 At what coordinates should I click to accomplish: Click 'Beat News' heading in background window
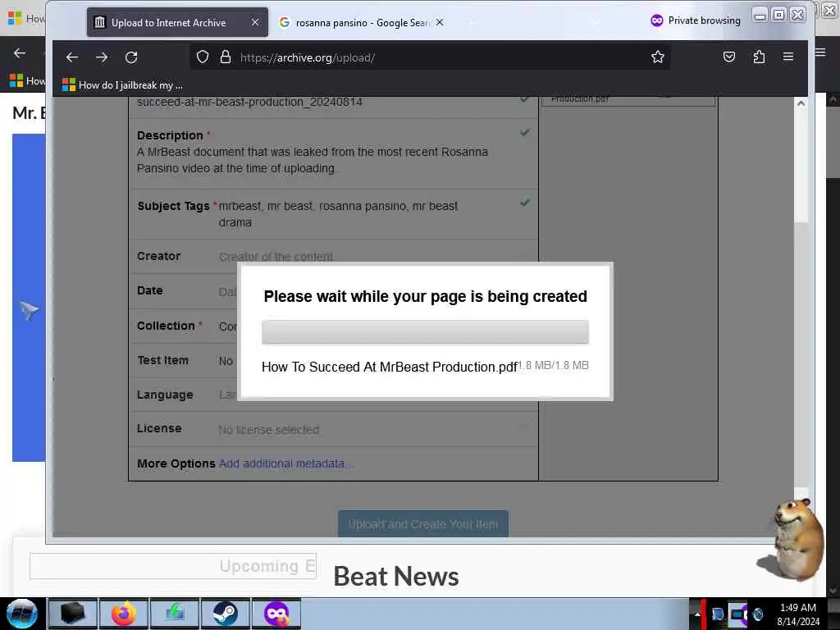pos(396,577)
